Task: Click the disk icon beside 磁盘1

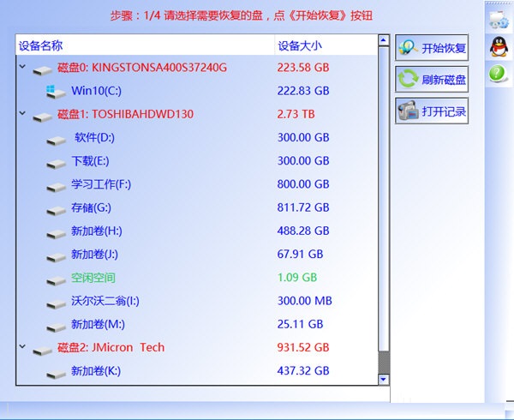Action: coord(42,117)
